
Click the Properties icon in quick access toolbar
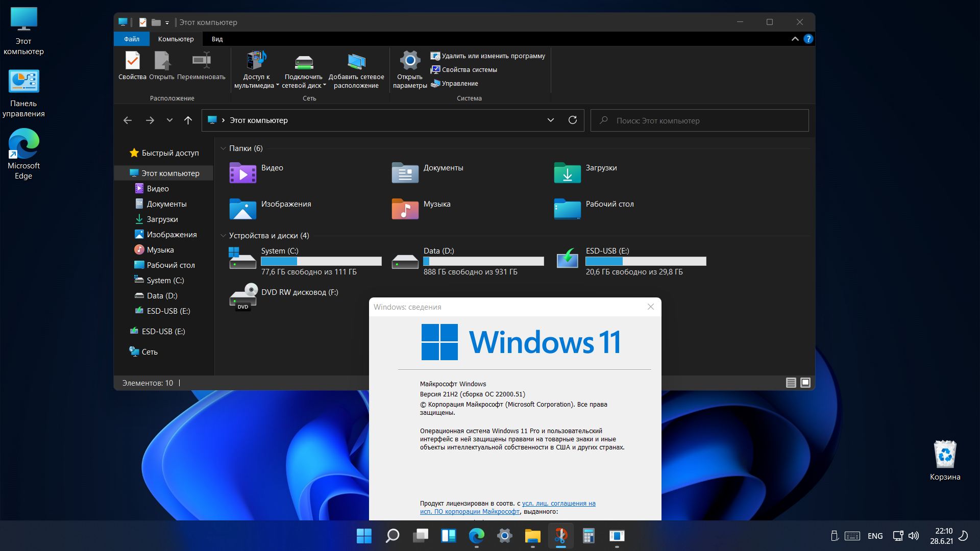[143, 22]
